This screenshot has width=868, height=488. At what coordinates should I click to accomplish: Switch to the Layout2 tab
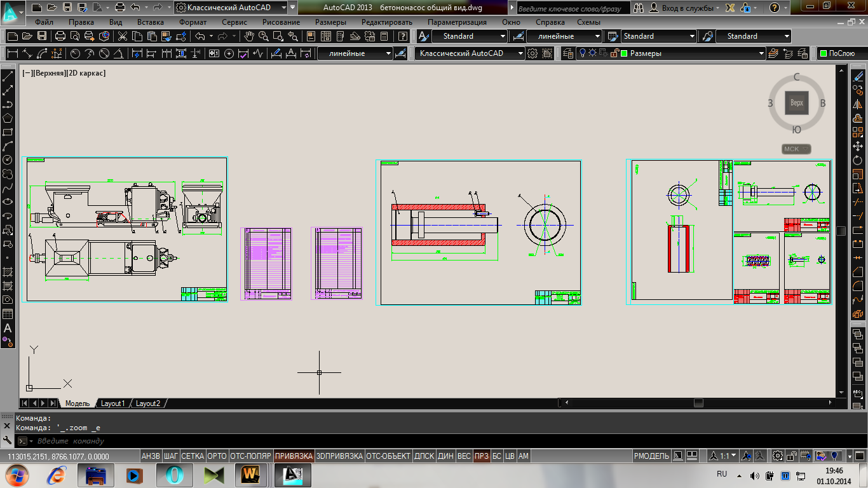tap(148, 403)
